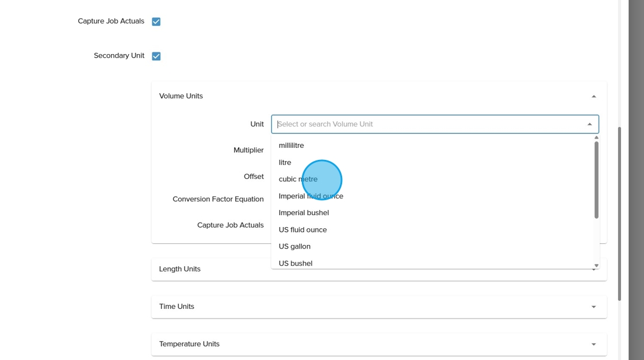Image resolution: width=644 pixels, height=360 pixels.
Task: Open the Length Units panel header
Action: pos(179,269)
